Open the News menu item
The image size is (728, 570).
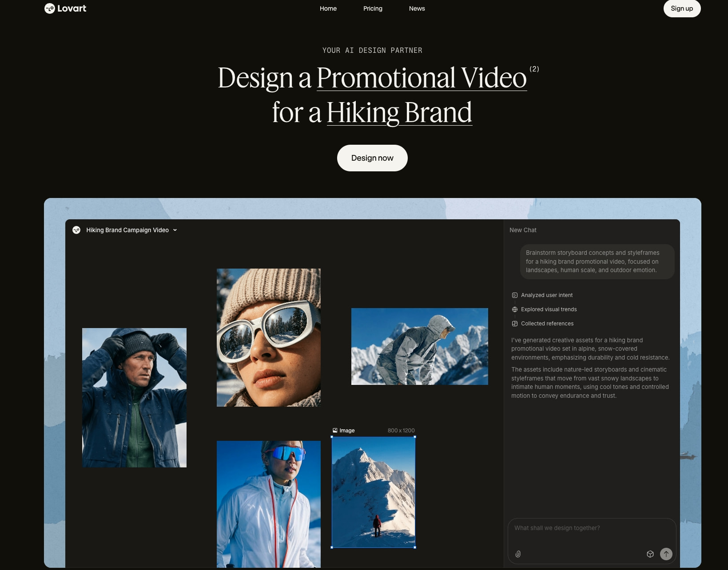pyautogui.click(x=417, y=8)
